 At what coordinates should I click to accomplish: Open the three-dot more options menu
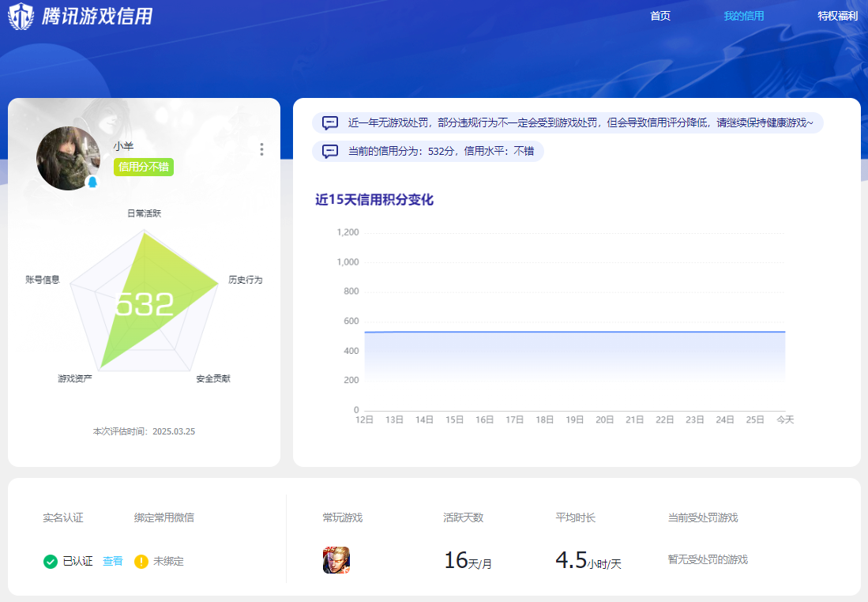(261, 149)
